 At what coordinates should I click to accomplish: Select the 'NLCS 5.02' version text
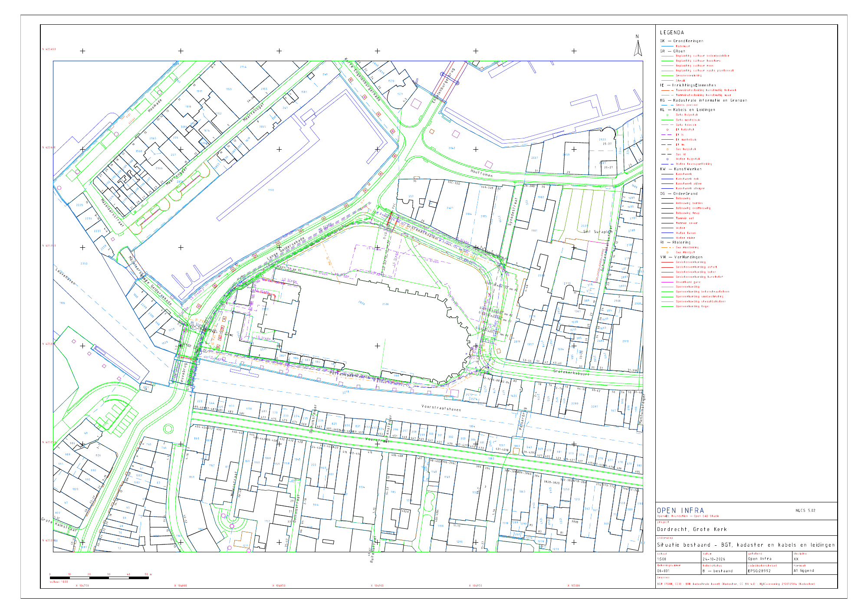pos(806,511)
